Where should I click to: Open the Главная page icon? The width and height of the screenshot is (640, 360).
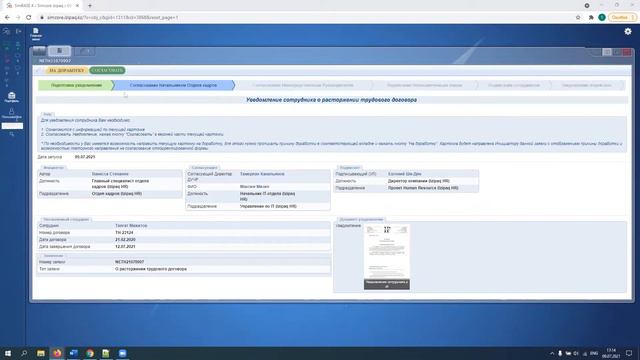point(36,33)
